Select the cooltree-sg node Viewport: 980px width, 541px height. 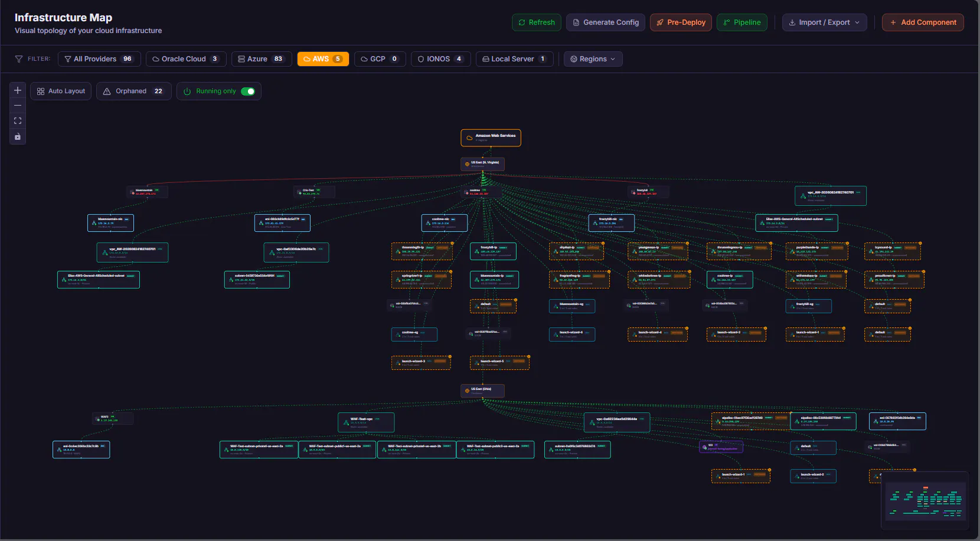point(414,335)
